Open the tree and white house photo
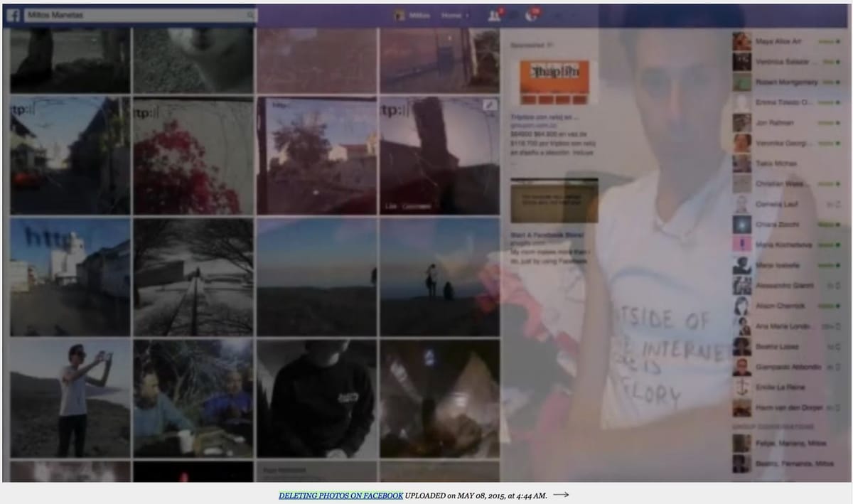The width and height of the screenshot is (853, 504). pyautogui.click(x=316, y=156)
